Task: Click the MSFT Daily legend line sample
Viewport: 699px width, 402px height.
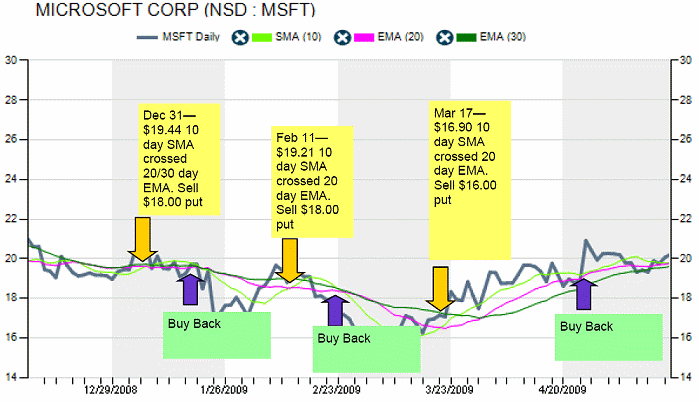Action: pyautogui.click(x=147, y=37)
